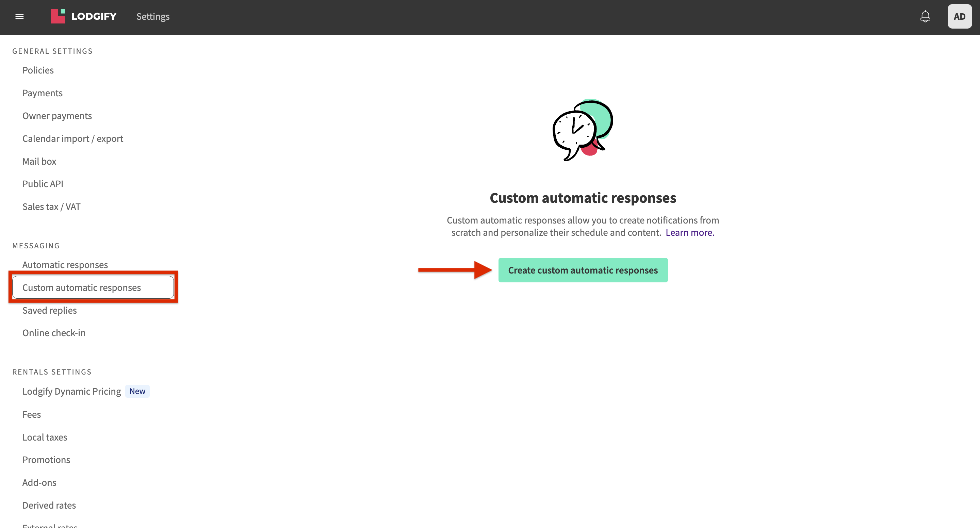Open the AD account avatar
This screenshot has width=980, height=528.
[x=960, y=16]
